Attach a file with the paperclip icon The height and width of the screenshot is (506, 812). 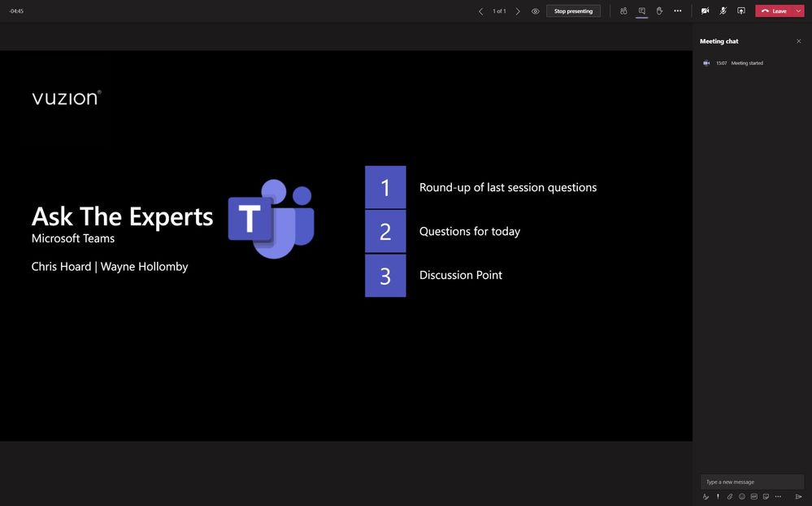click(730, 497)
